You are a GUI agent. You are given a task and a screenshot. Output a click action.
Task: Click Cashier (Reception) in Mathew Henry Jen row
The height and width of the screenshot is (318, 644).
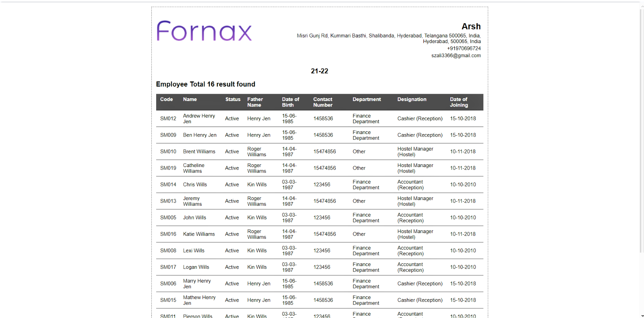pos(420,300)
